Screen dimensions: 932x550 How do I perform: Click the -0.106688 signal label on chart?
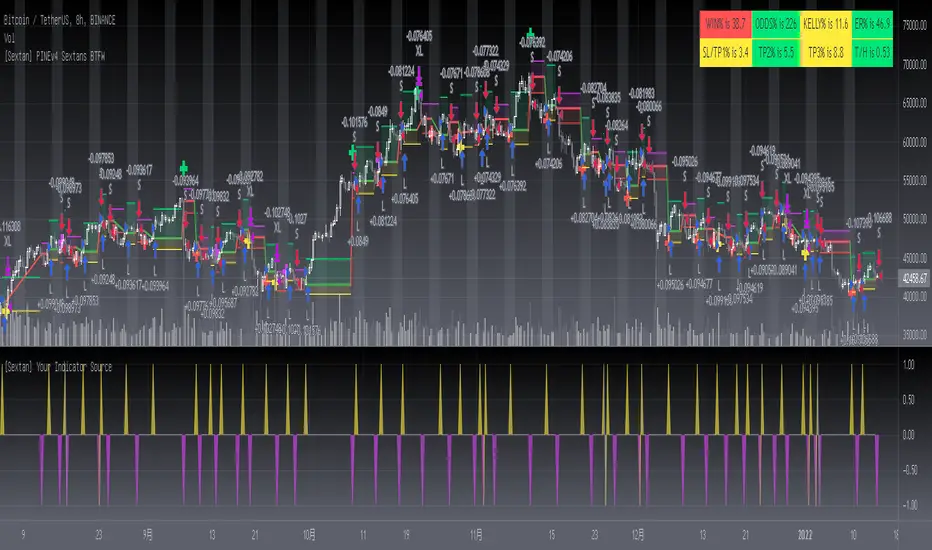[879, 218]
